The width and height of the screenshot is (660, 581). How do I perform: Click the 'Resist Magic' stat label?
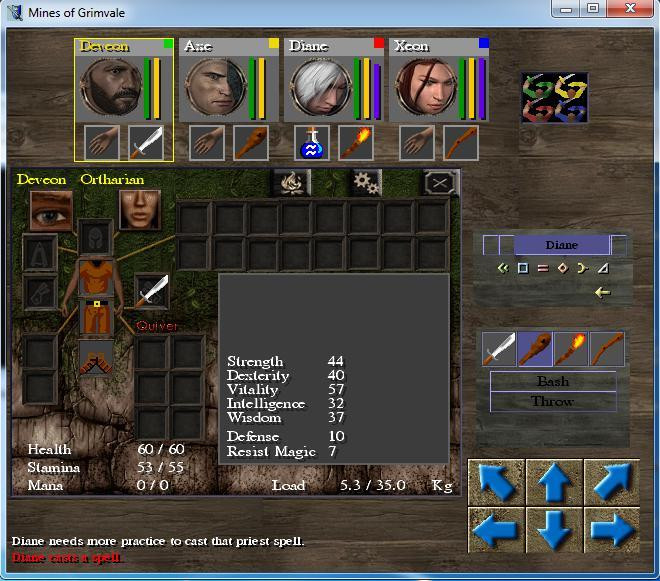(271, 451)
